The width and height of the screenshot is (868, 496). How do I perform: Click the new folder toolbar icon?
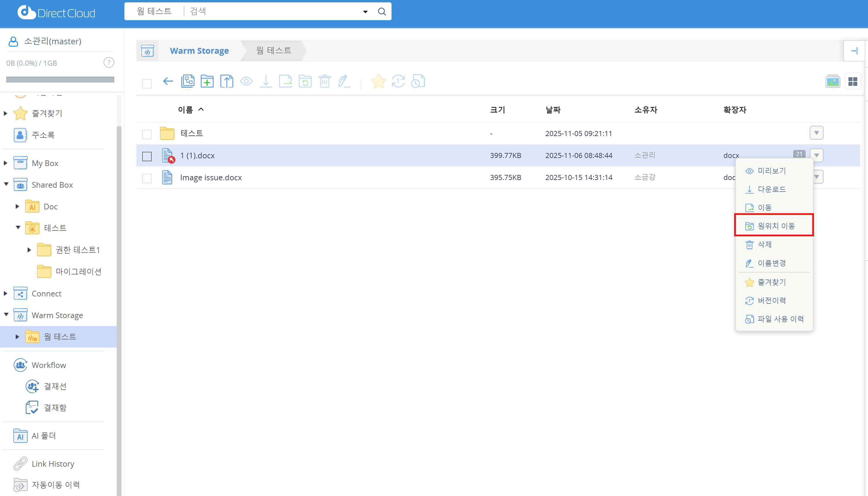[207, 81]
